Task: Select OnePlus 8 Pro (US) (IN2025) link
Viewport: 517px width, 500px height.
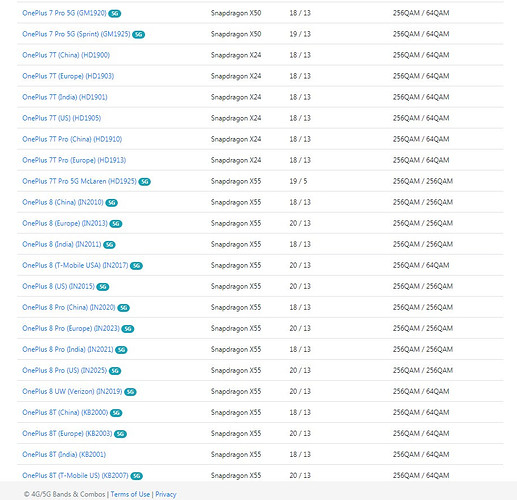Action: tap(65, 370)
